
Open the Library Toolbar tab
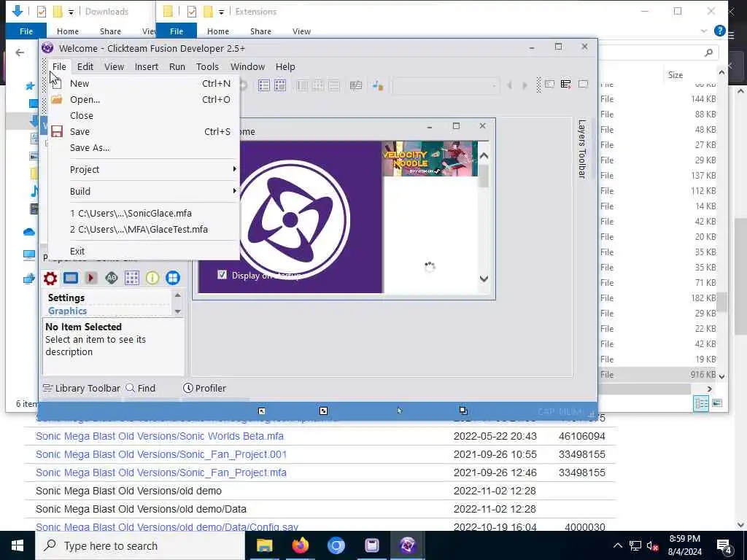coord(82,388)
